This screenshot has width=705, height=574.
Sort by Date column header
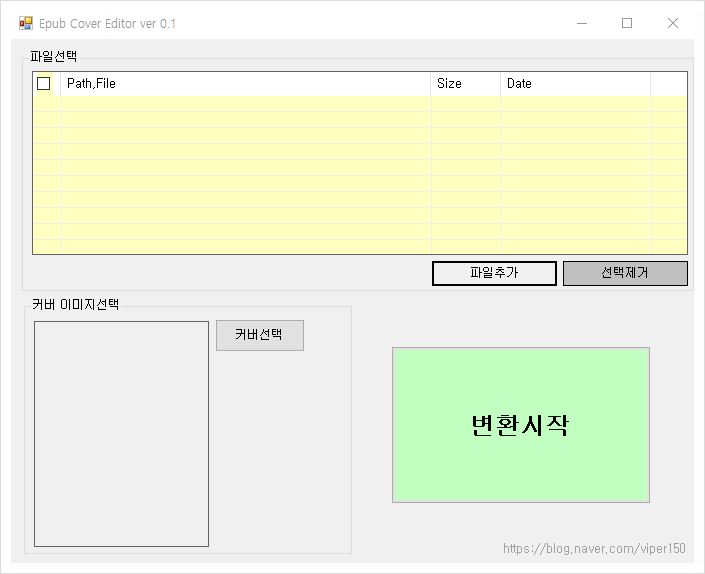[576, 84]
